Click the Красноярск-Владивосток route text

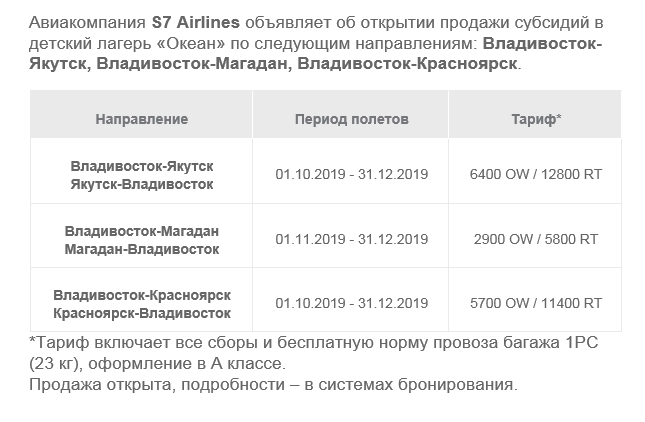142,313
